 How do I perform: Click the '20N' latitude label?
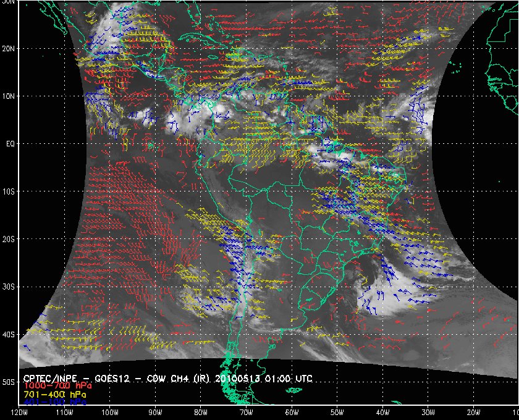coord(9,48)
